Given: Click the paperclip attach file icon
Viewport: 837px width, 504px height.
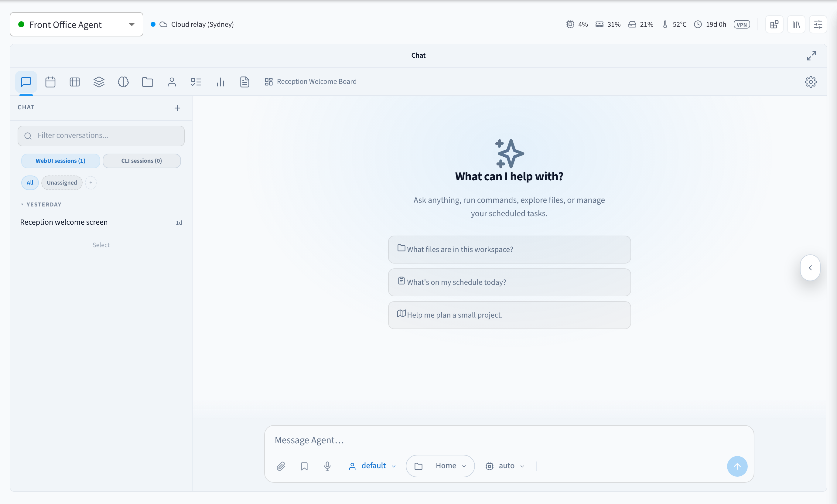Looking at the screenshot, I should (x=281, y=466).
